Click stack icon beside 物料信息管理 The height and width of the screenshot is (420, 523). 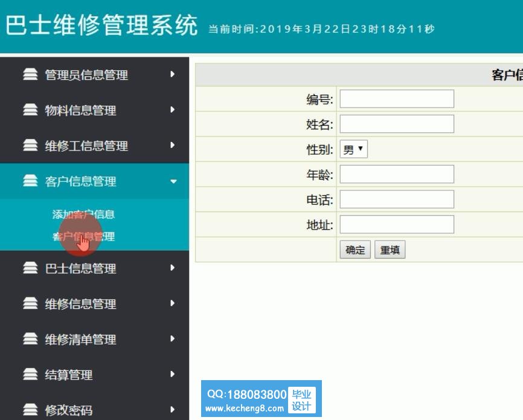point(30,109)
